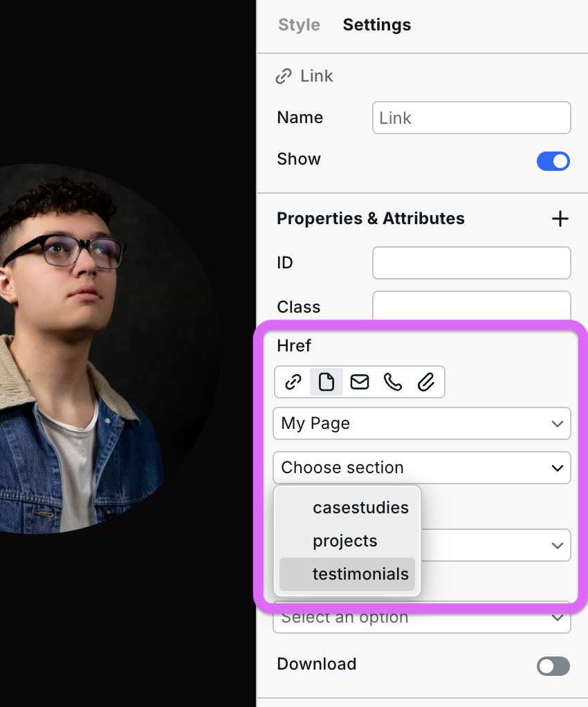
Task: Select the attachment paperclip link type
Action: [426, 382]
